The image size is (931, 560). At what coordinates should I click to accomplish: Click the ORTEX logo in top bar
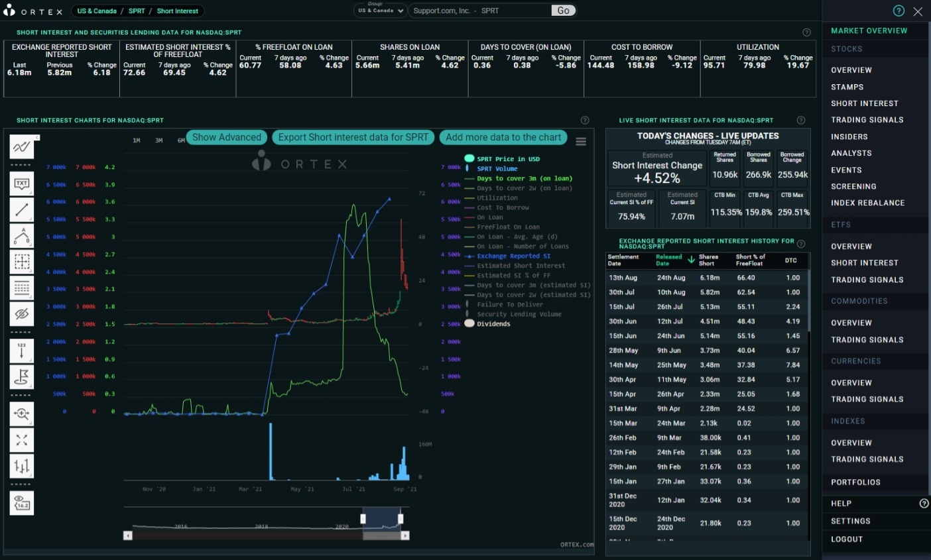coord(33,11)
